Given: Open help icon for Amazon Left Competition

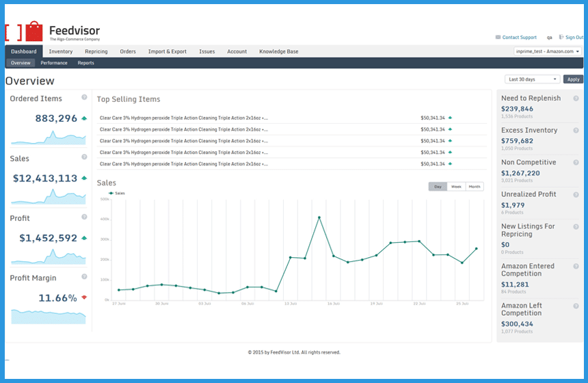Looking at the screenshot, I should [x=576, y=306].
